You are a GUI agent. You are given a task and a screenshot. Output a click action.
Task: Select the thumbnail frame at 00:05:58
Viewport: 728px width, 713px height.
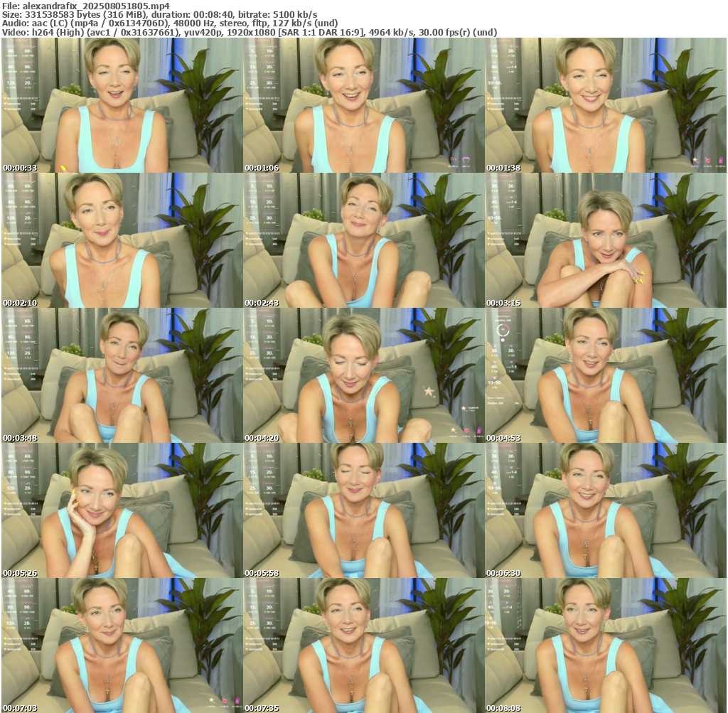click(x=363, y=510)
